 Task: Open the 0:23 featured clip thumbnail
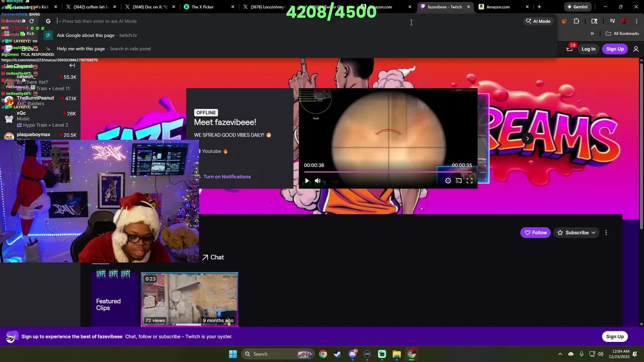(x=189, y=299)
